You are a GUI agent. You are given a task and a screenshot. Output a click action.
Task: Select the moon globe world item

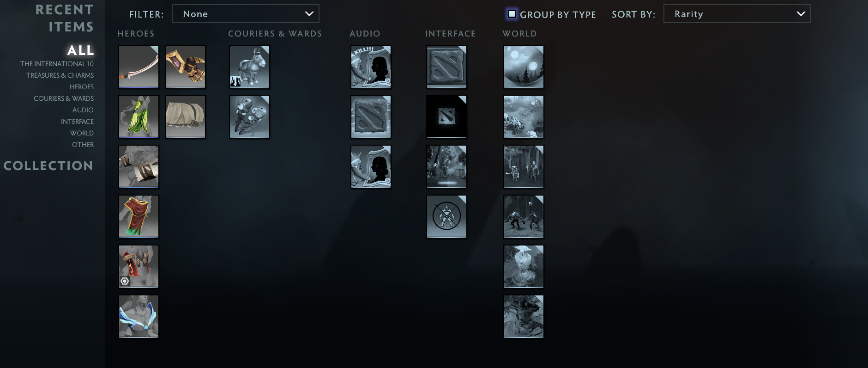pyautogui.click(x=524, y=67)
